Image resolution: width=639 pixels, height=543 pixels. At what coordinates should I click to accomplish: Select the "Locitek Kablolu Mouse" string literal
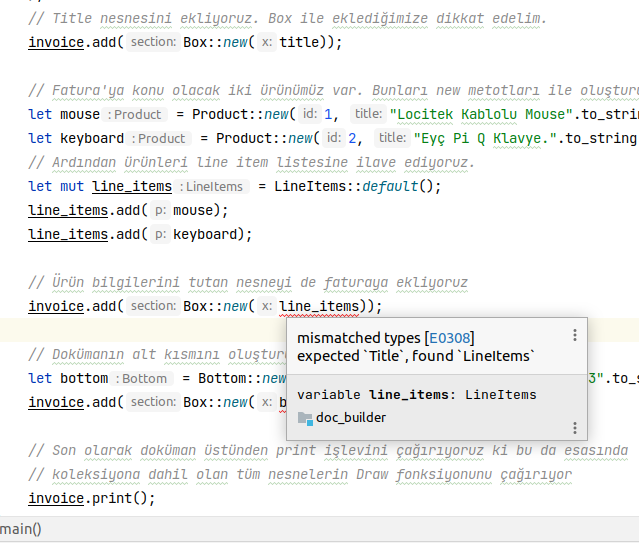(480, 115)
